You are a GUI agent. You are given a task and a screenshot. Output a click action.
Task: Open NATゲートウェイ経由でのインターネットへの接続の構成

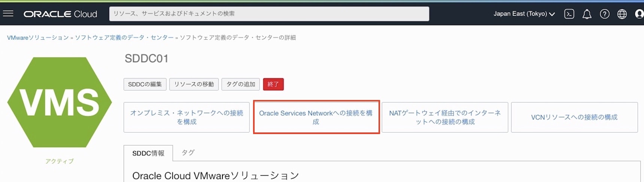click(445, 117)
